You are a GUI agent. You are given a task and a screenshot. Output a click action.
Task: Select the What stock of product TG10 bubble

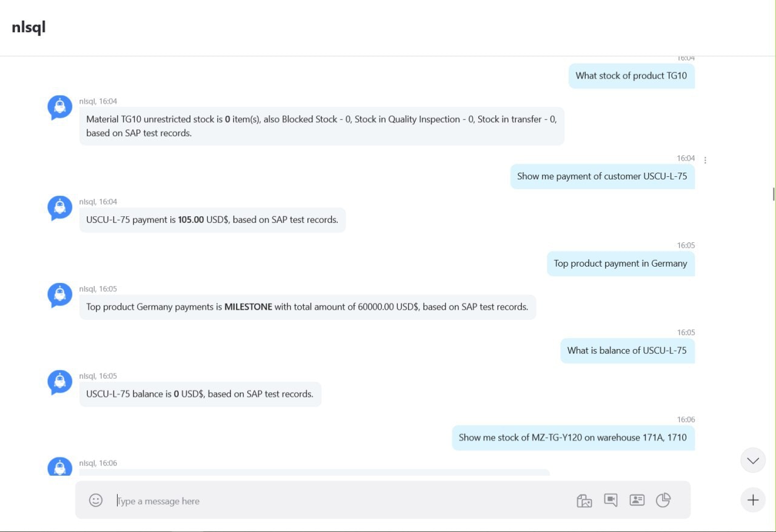point(631,76)
